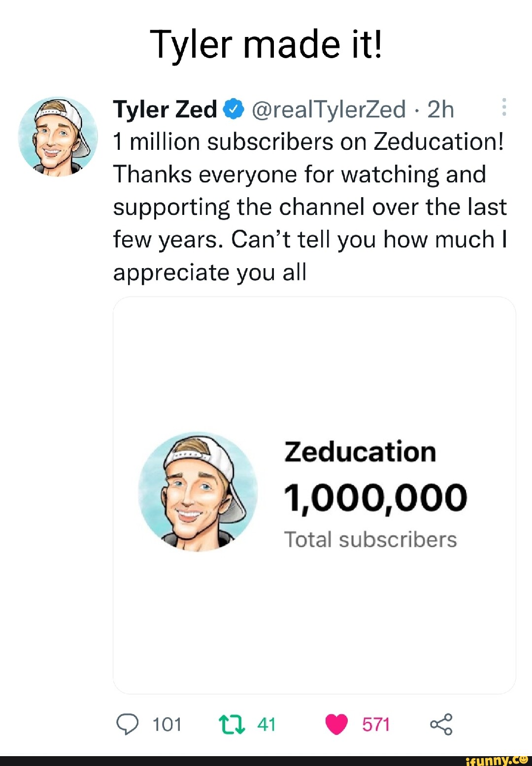
Task: Click the green retweet arrows icon
Action: [x=232, y=725]
